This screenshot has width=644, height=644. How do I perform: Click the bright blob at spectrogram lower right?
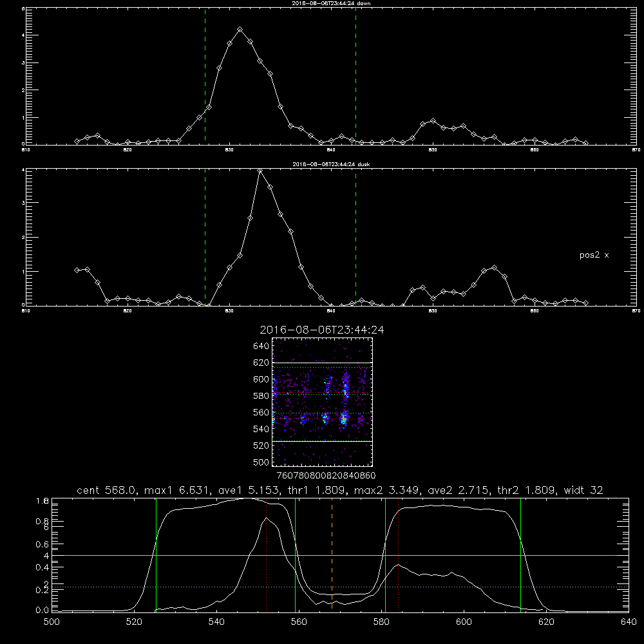pyautogui.click(x=344, y=419)
